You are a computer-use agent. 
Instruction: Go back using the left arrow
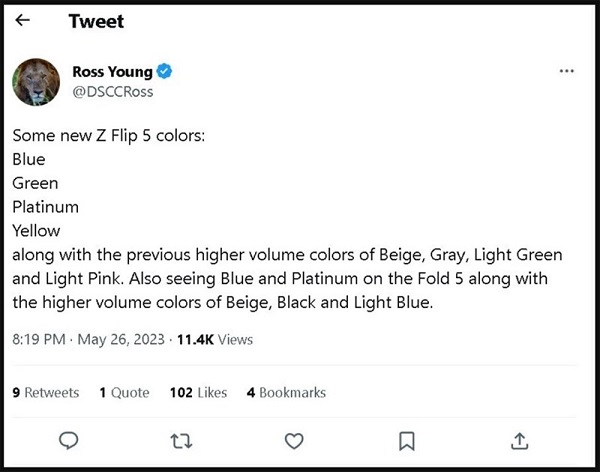(x=23, y=21)
